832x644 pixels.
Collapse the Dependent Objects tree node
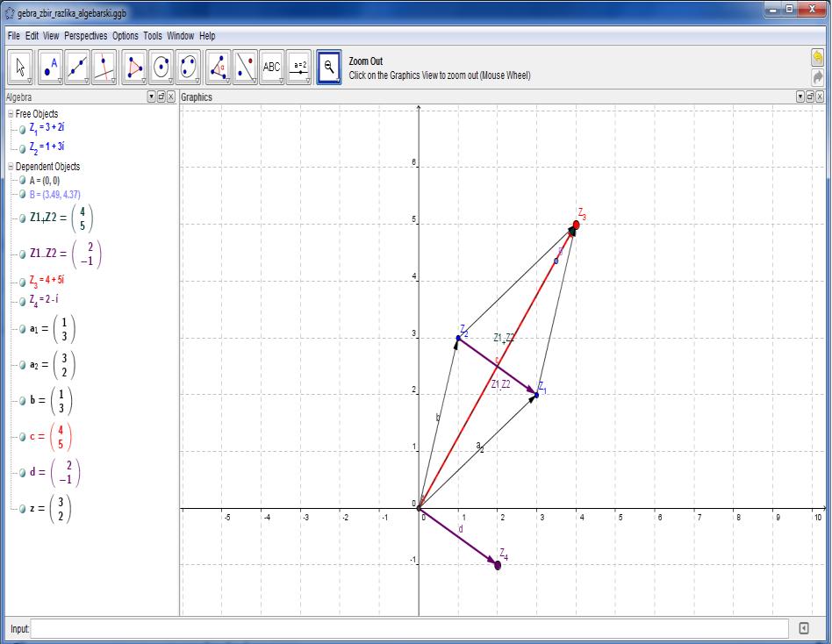pyautogui.click(x=11, y=166)
